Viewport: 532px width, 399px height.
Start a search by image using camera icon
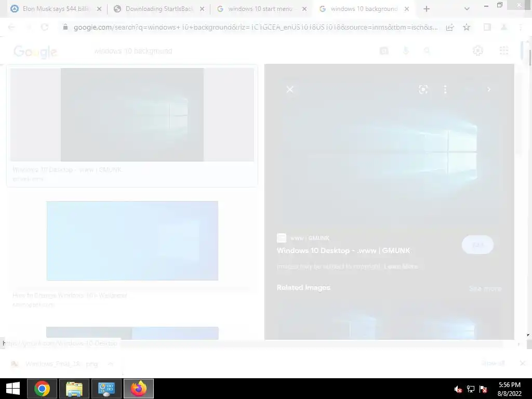tap(384, 51)
